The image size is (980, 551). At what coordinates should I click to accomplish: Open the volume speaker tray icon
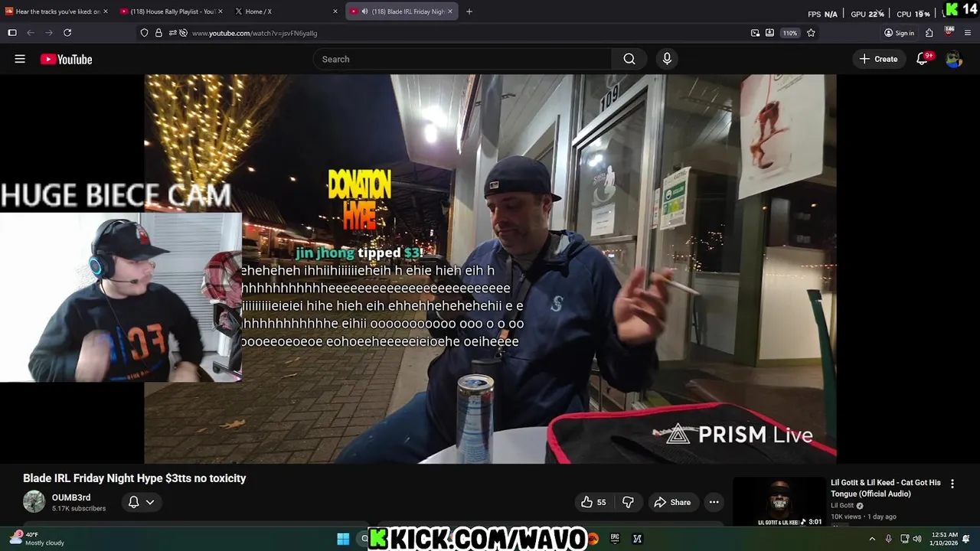(917, 539)
